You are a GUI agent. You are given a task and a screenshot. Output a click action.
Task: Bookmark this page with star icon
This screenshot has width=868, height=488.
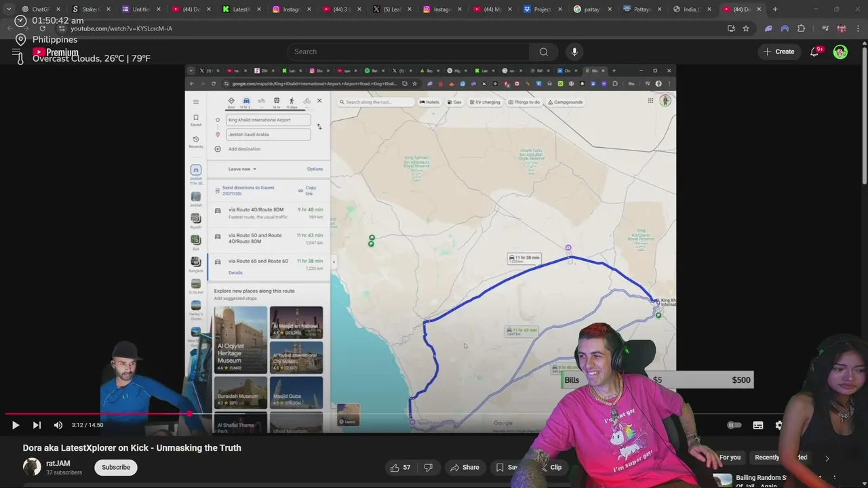[746, 28]
